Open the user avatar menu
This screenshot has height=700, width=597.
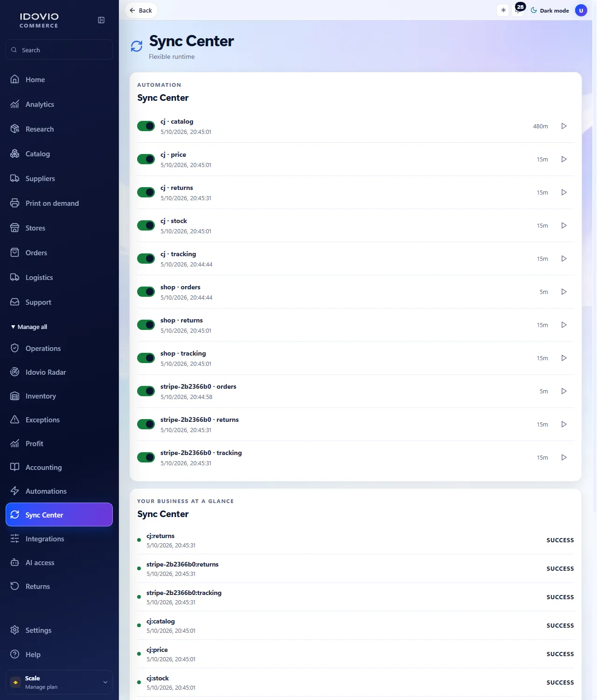coord(581,10)
